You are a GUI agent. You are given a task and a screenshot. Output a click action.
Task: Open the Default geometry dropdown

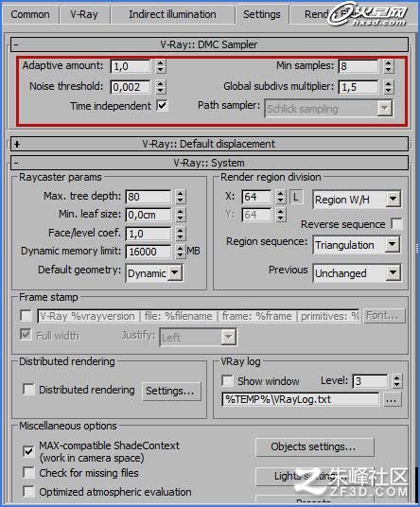point(154,273)
